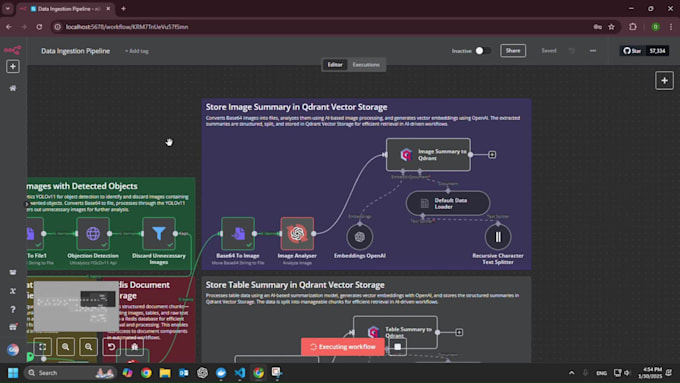Image resolution: width=680 pixels, height=383 pixels.
Task: Bookmark this page with the star icon
Action: coord(611,27)
